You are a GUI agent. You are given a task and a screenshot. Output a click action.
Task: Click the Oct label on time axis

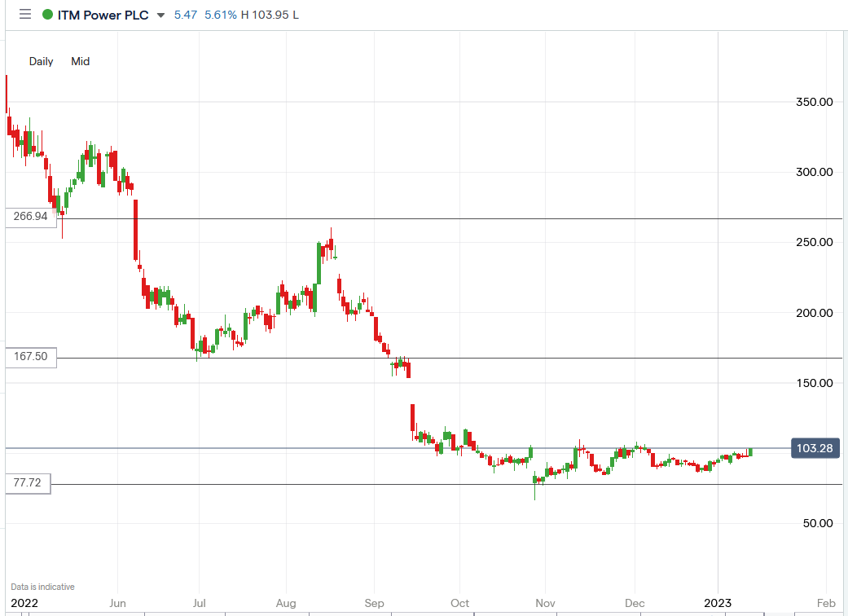pos(460,603)
